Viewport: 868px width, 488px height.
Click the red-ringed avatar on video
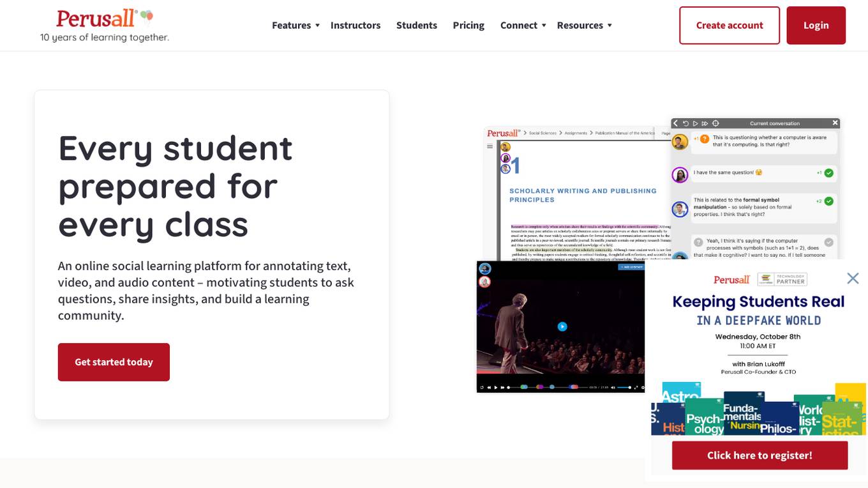pyautogui.click(x=485, y=282)
